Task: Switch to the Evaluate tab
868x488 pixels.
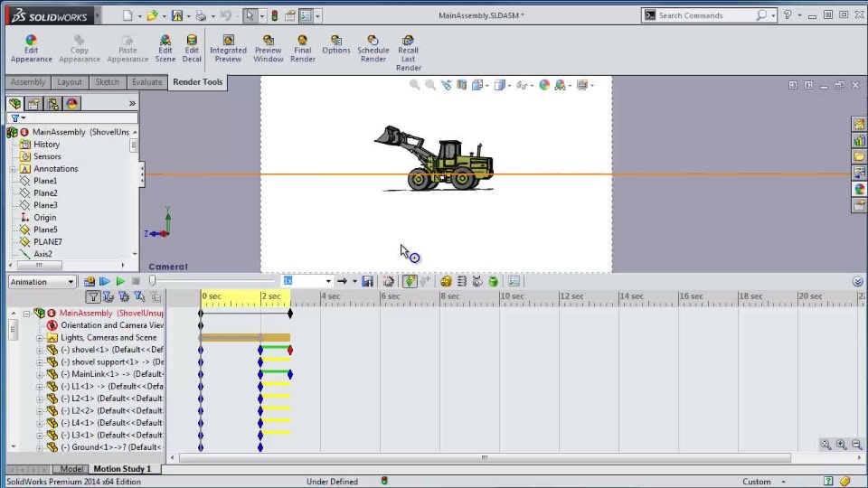Action: 146,82
